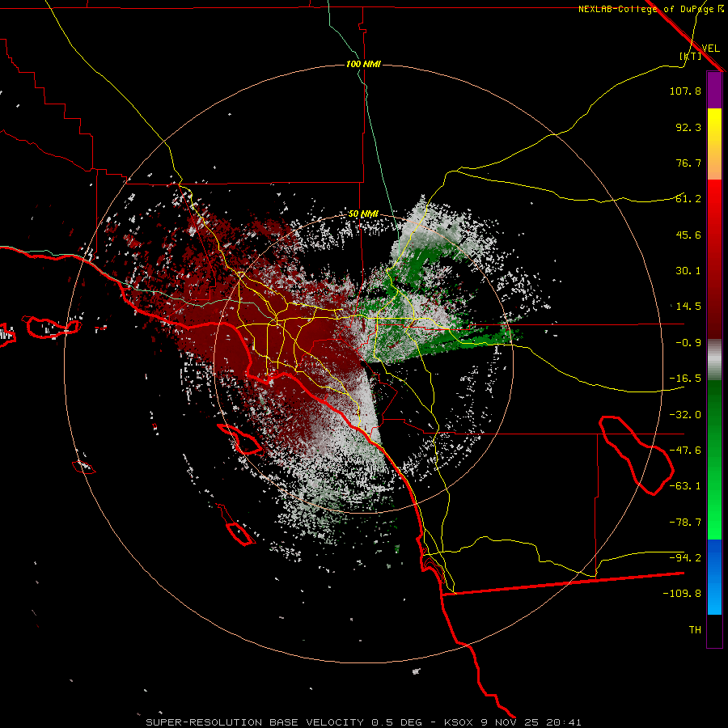Image resolution: width=728 pixels, height=728 pixels.
Task: Click the blue segment of the color bar
Action: (x=714, y=577)
